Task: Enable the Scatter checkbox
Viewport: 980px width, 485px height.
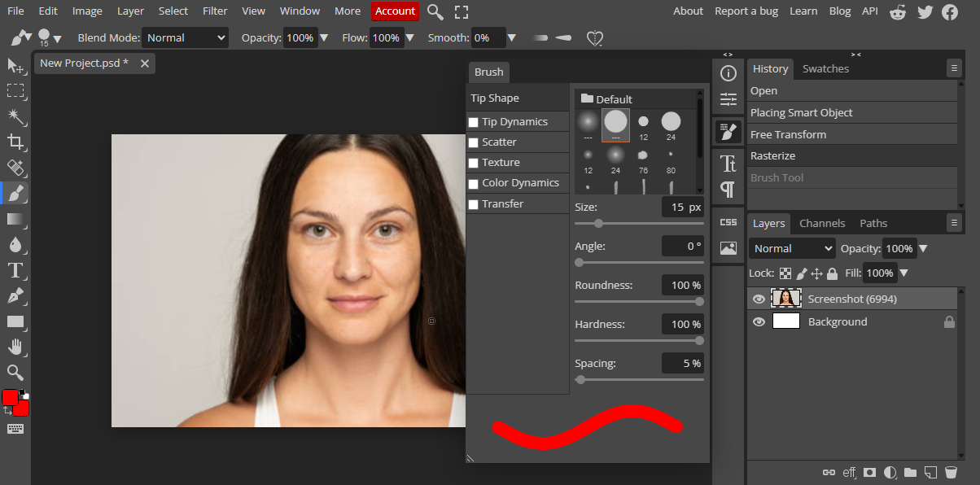Action: pos(474,142)
